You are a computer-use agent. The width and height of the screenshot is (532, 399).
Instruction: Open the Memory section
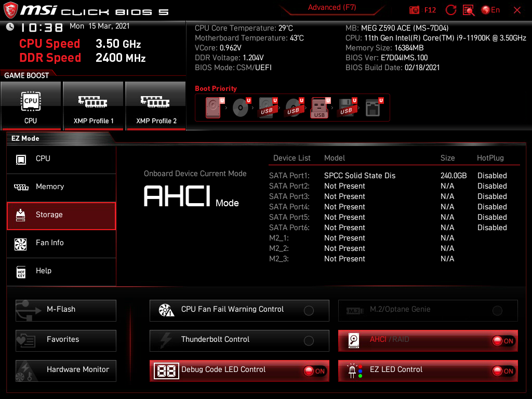pyautogui.click(x=61, y=187)
